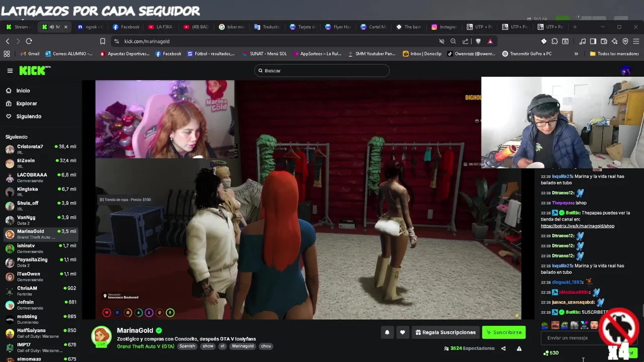Switch to the Instagram browser tab
This screenshot has width=644, height=362.
click(444, 27)
